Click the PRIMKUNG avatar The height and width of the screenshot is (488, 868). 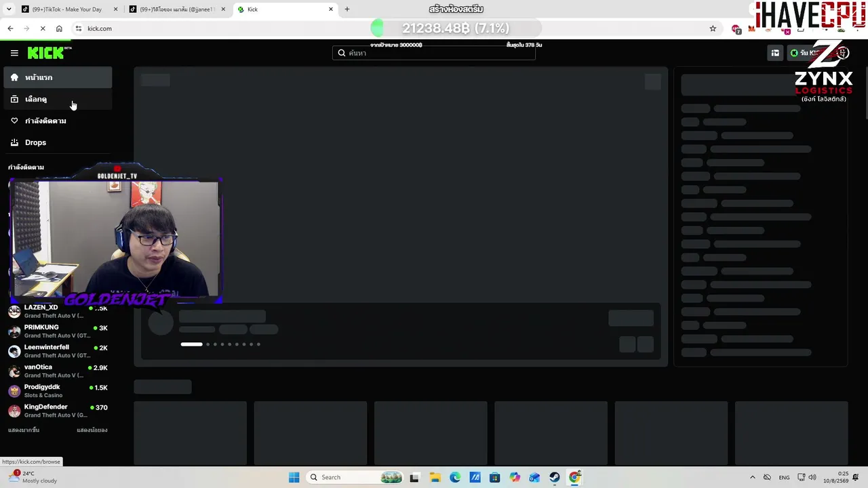tap(14, 331)
